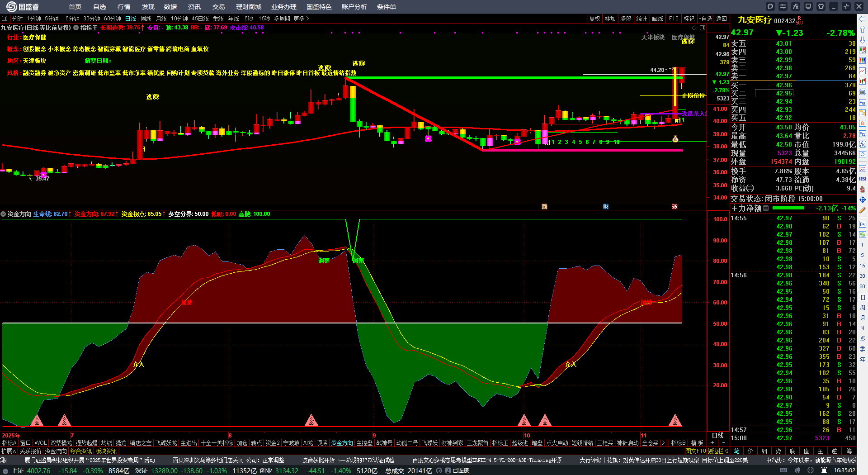The image size is (868, 475).
Task: Show more indicator tabs with right arrow
Action: [663, 443]
